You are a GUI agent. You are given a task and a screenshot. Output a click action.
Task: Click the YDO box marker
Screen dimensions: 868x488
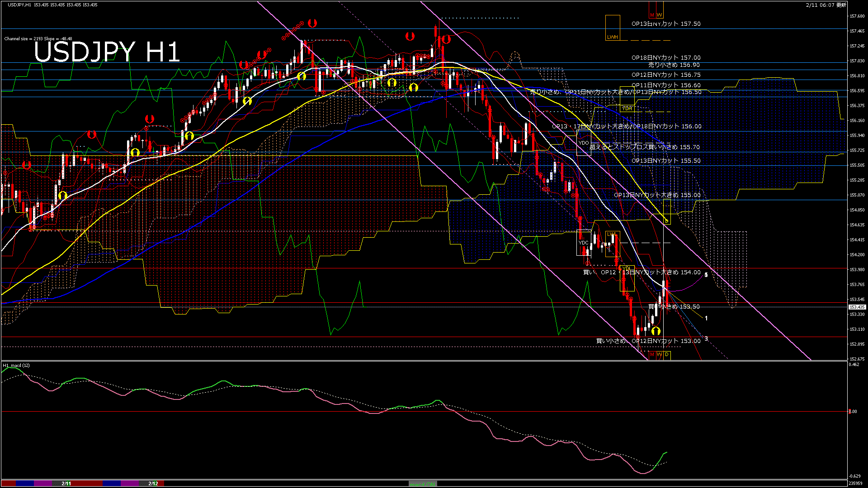tap(584, 143)
